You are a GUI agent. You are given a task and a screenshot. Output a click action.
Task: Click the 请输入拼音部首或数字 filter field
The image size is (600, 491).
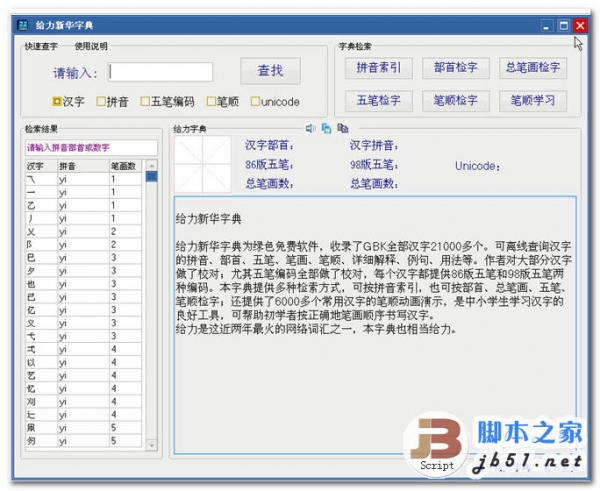click(91, 148)
